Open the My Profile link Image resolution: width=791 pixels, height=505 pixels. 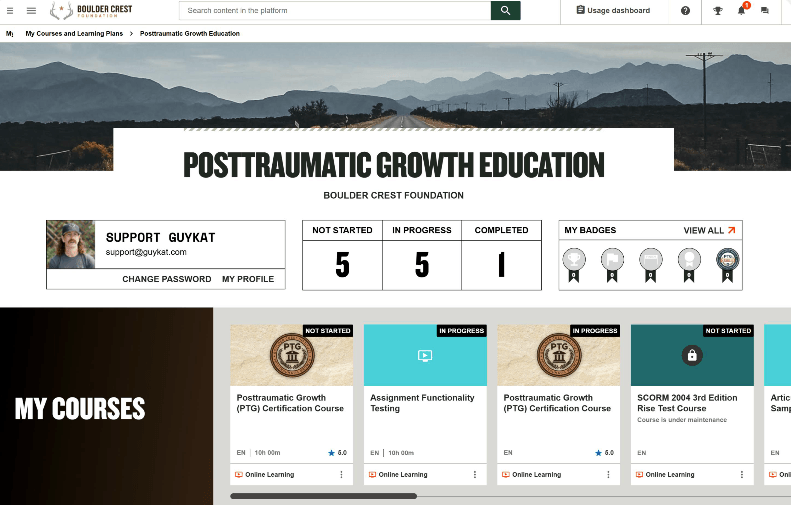247,279
